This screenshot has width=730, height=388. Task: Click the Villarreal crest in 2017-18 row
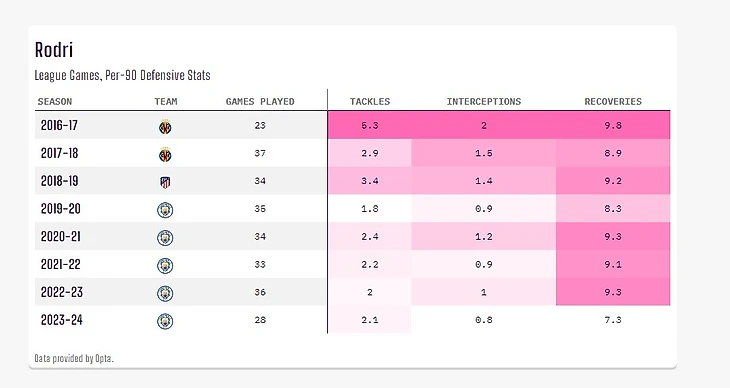point(165,154)
